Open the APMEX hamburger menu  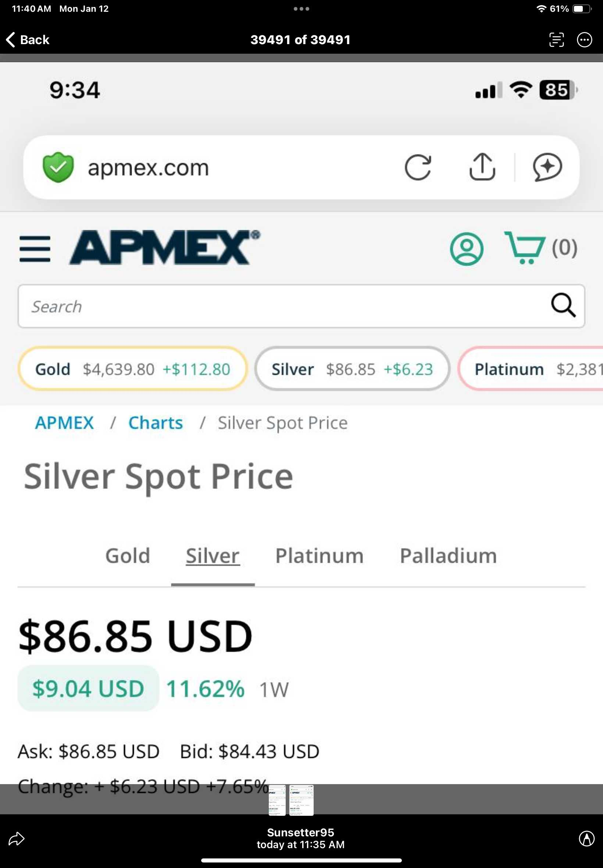[35, 249]
